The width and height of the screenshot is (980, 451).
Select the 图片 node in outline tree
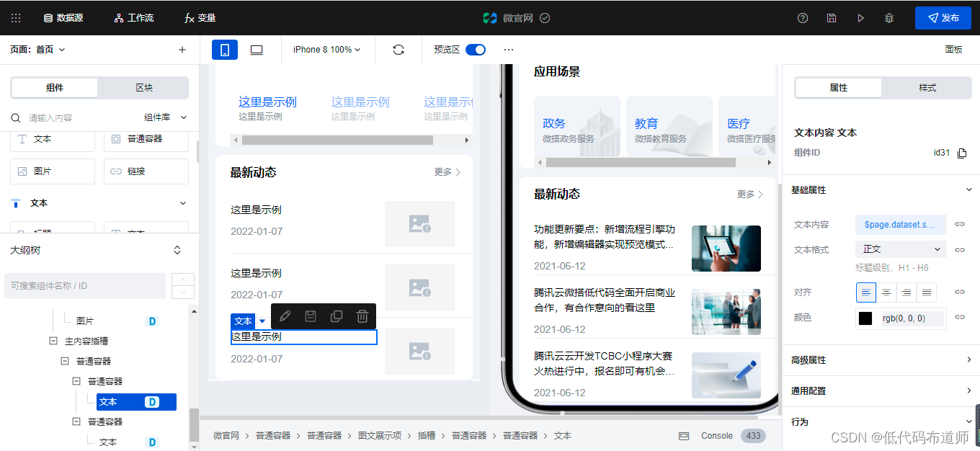(85, 321)
